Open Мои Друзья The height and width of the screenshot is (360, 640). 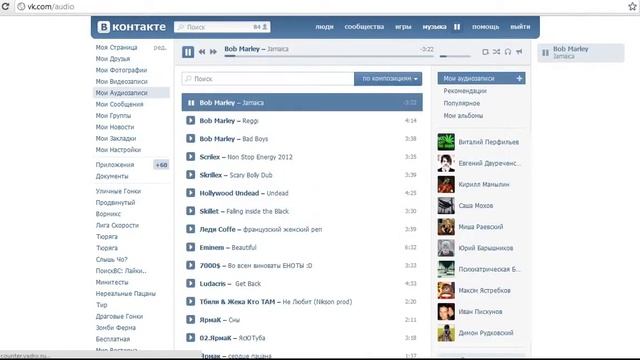[113, 59]
